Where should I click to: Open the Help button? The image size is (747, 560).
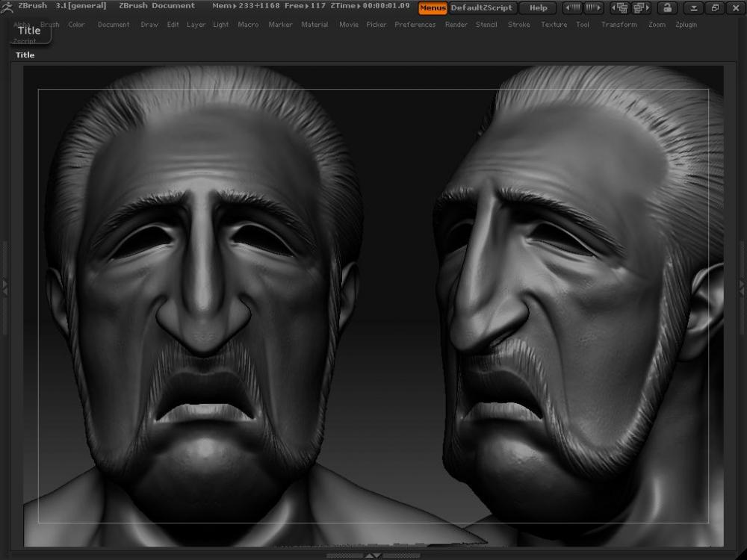539,7
